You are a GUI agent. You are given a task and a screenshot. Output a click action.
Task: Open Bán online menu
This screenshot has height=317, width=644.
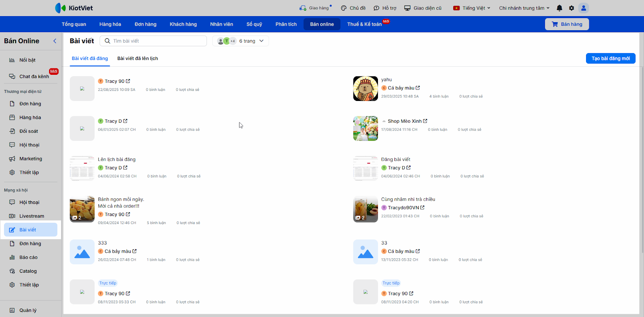click(322, 24)
